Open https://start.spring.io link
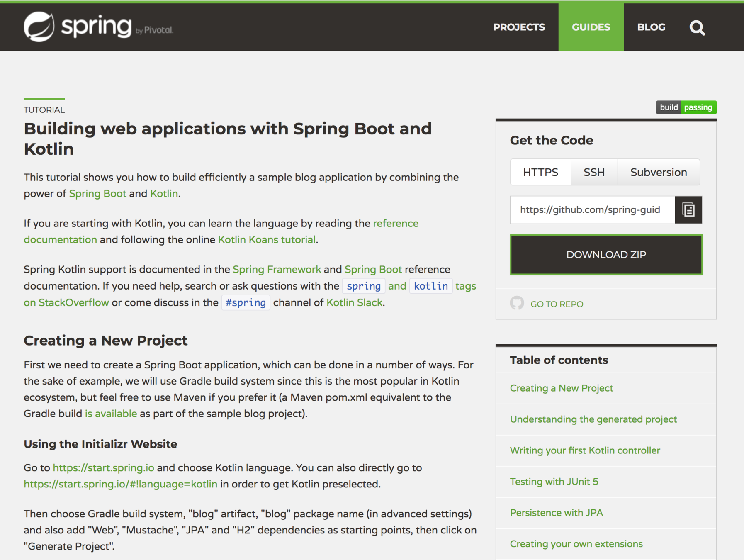Screen dimensions: 744x560 pos(103,468)
